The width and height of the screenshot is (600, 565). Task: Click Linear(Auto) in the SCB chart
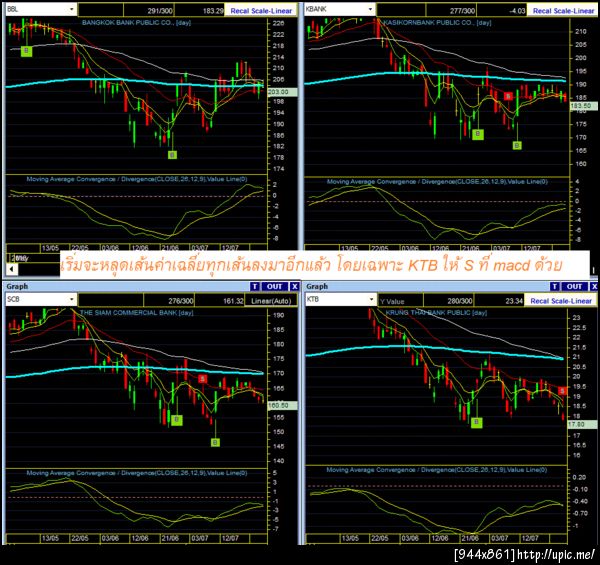coord(271,301)
